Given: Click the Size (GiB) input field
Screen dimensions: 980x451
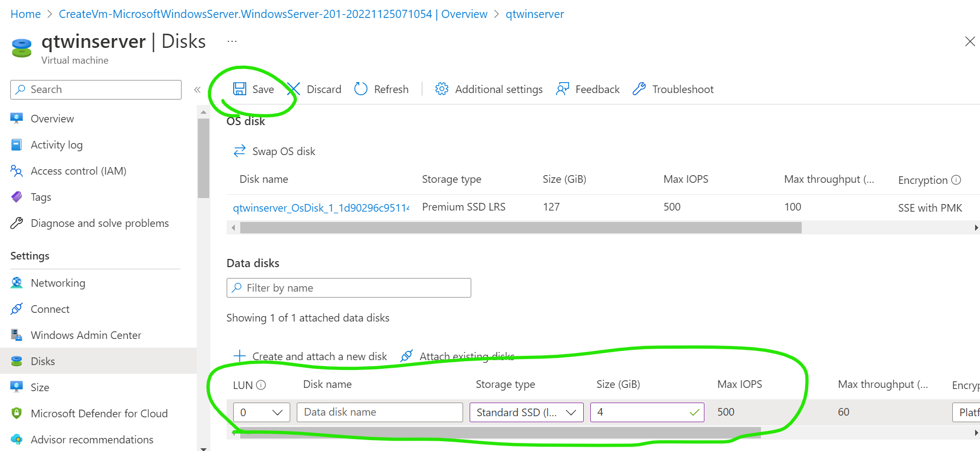Looking at the screenshot, I should 647,412.
